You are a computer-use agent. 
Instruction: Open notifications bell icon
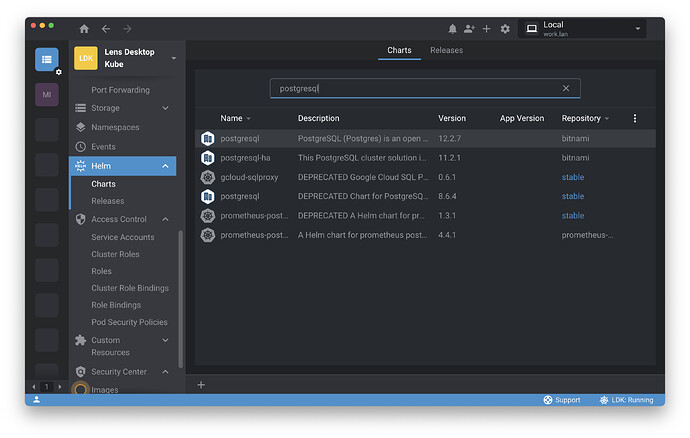453,29
